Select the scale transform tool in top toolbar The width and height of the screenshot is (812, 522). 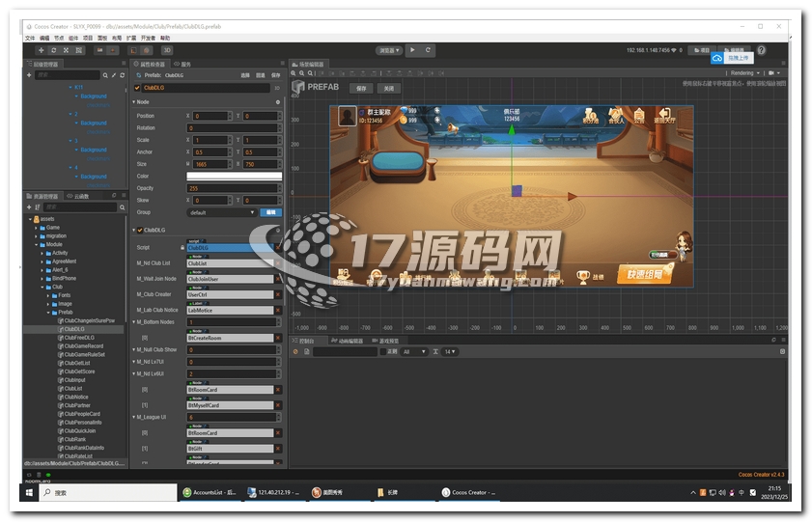(66, 50)
